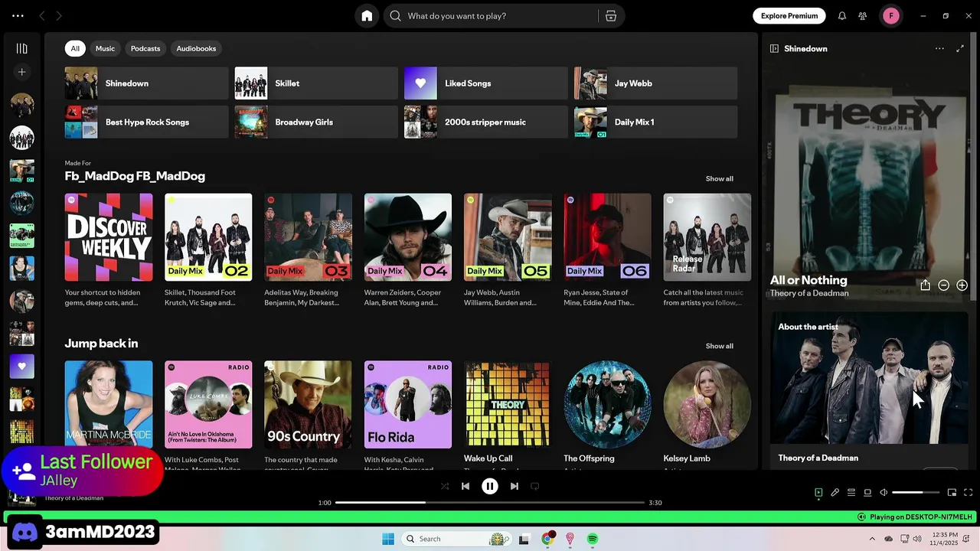This screenshot has width=980, height=551.
Task: Open the Browse icon in search bar
Action: [611, 16]
